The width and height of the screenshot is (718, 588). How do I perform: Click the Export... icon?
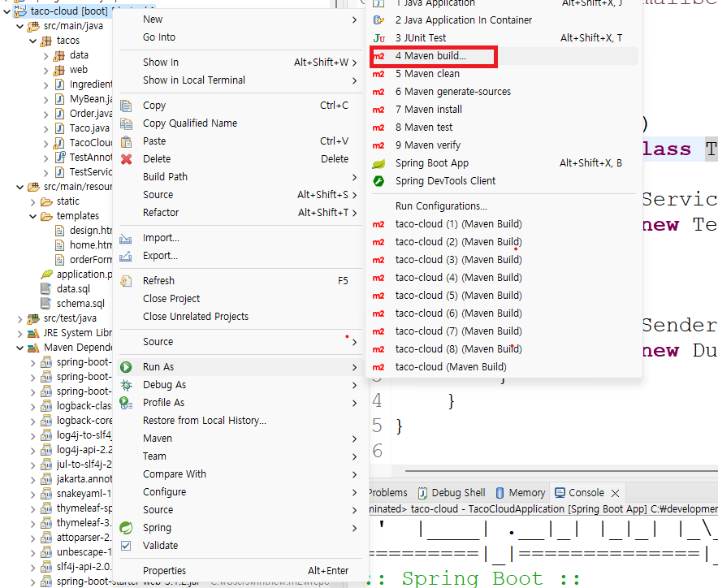pos(125,256)
